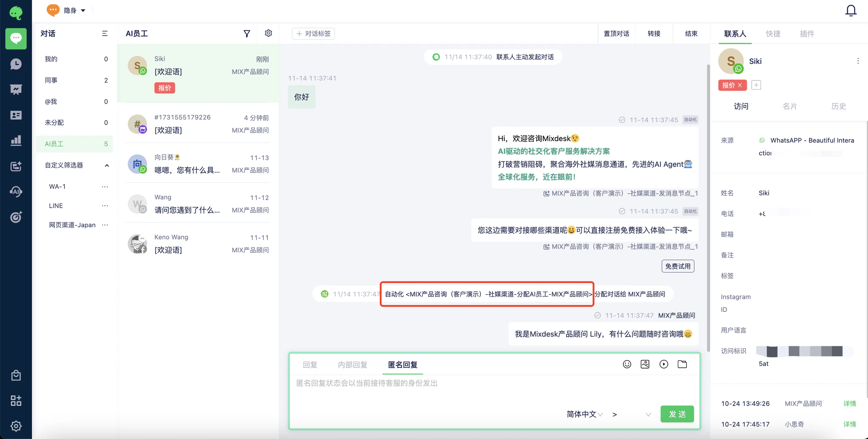Click the Mixdesk logo icon

coord(16,12)
